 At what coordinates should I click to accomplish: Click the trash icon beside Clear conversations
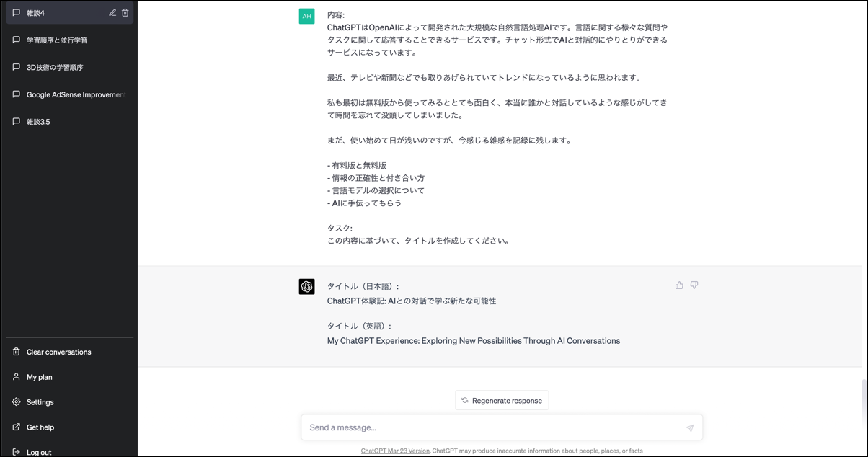coord(17,352)
